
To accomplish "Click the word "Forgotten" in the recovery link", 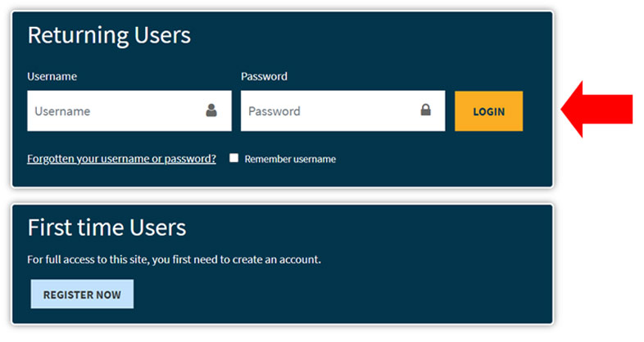I will (x=51, y=159).
